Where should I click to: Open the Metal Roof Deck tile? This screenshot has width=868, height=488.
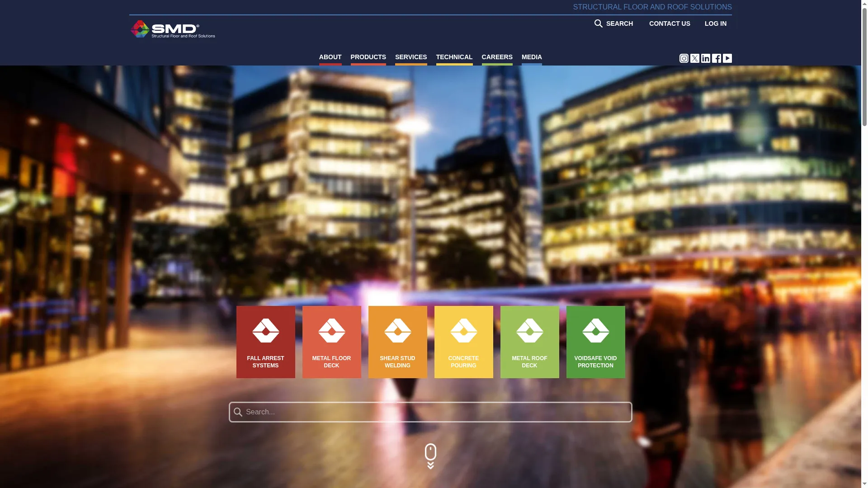coord(529,342)
